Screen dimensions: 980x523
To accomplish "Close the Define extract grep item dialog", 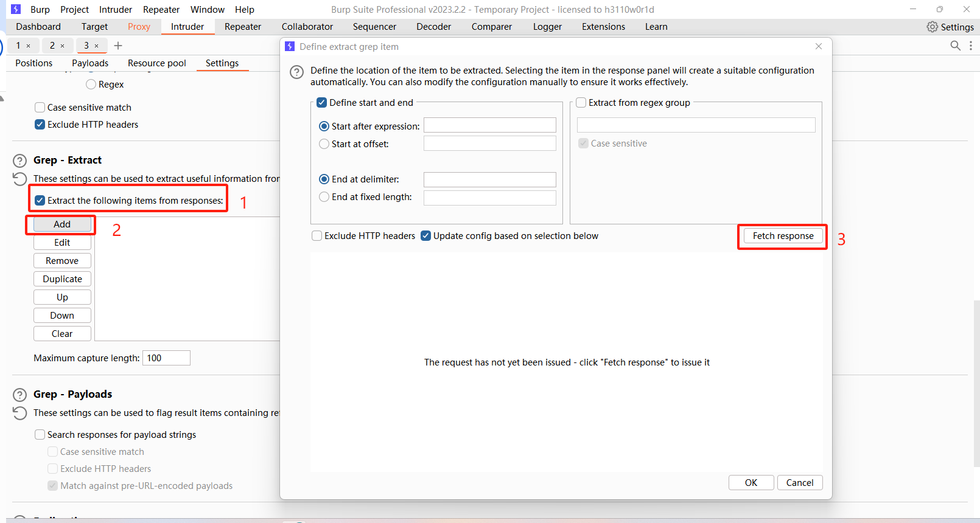I will pos(819,46).
